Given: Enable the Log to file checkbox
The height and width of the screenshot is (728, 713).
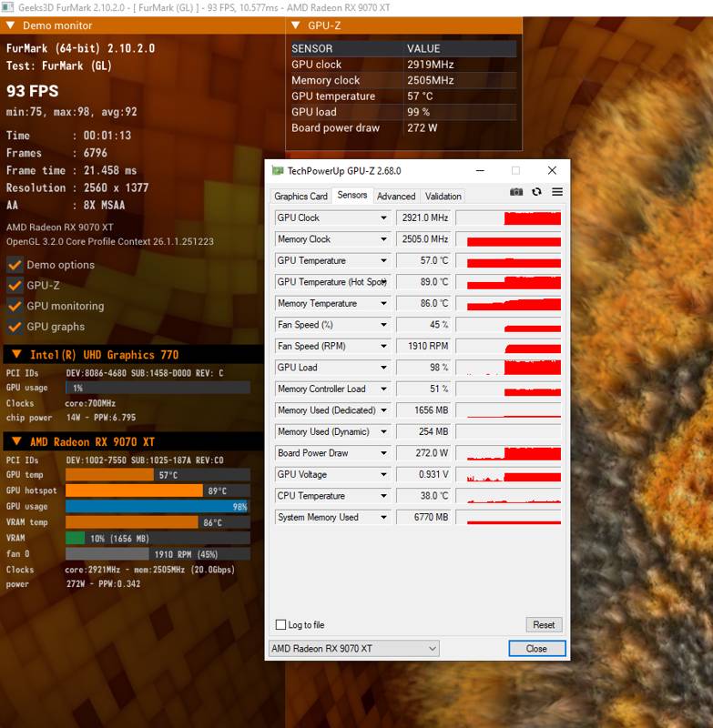Looking at the screenshot, I should point(280,624).
